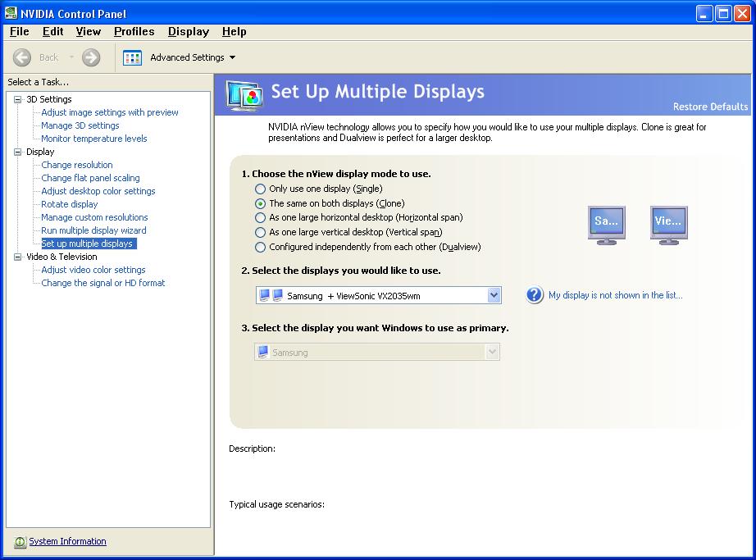Screen dimensions: 756x560
Task: Select Horizontal span display mode
Action: (261, 218)
